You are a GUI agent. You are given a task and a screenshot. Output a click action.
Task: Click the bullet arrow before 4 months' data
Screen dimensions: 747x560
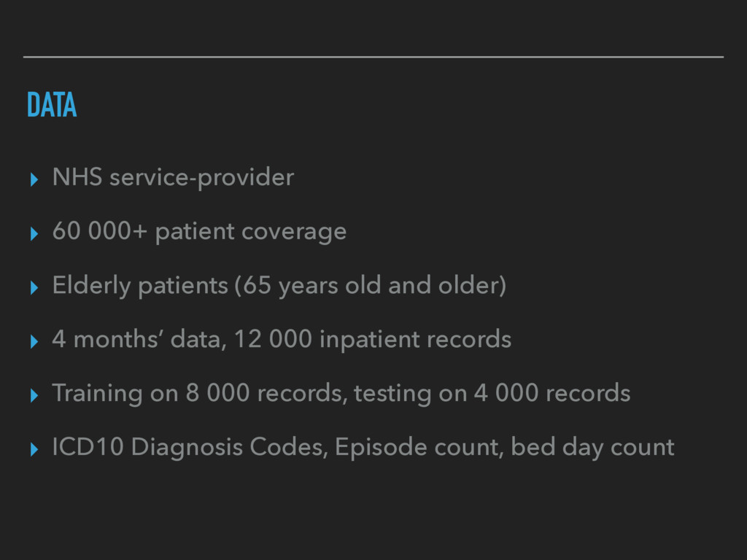coord(34,341)
